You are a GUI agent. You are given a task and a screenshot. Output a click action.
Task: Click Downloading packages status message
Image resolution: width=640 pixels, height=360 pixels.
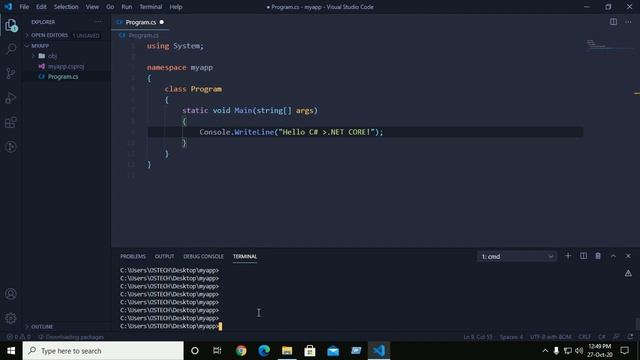pyautogui.click(x=71, y=337)
